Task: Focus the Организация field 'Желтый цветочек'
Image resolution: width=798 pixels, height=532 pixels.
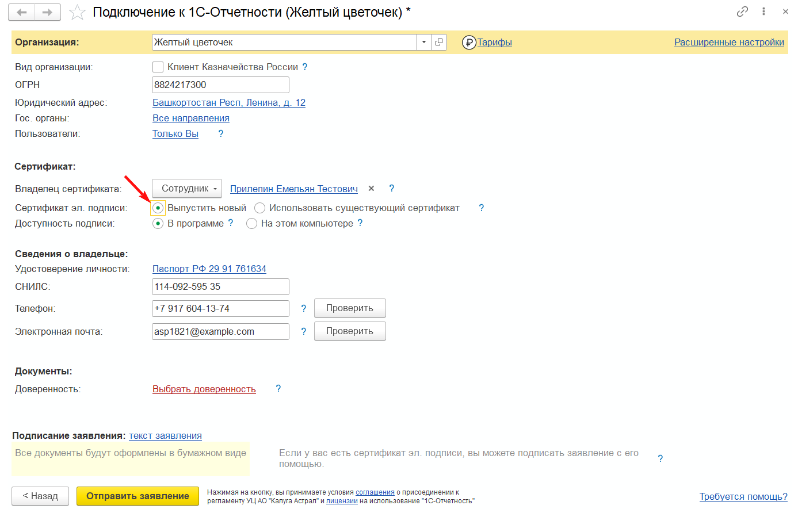Action: (x=284, y=42)
